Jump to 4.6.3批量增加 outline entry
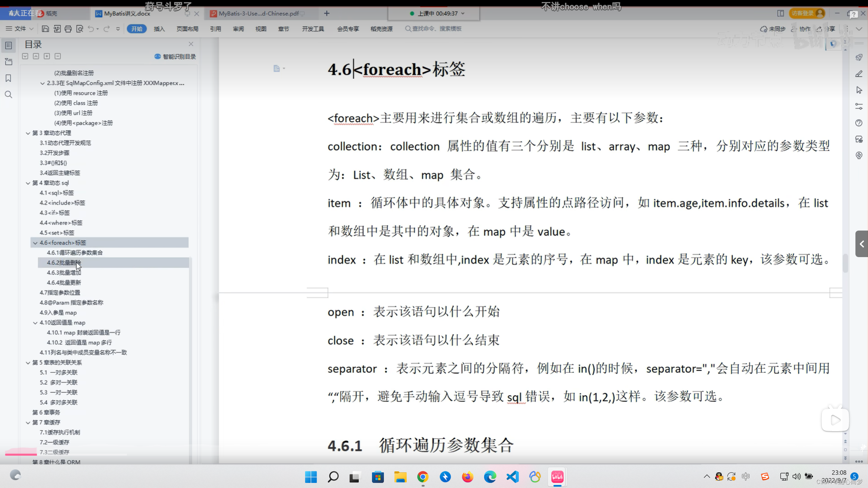This screenshot has width=868, height=488. click(x=64, y=273)
